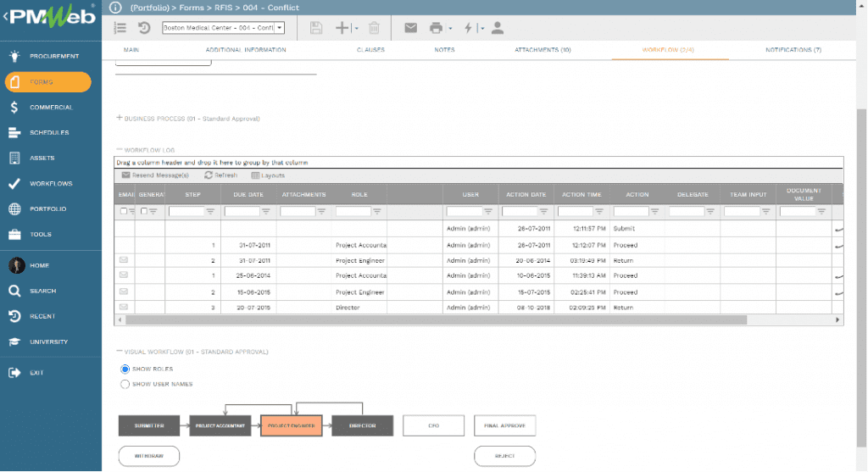Open the list view toolbar icon
The height and width of the screenshot is (472, 868).
pos(120,28)
